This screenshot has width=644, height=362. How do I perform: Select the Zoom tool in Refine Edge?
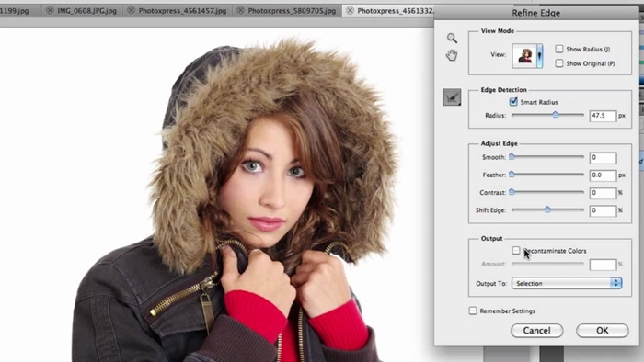452,38
